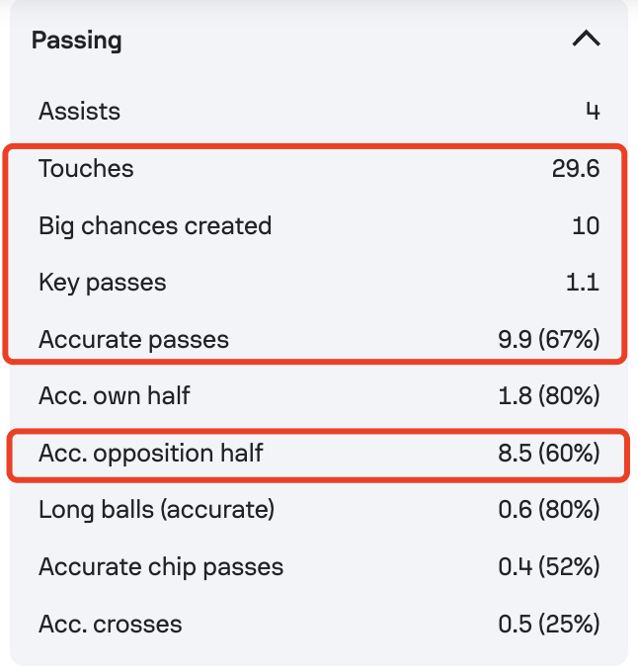Viewport: 638px width, 672px height.
Task: Click Long balls (accurate) label
Action: (157, 510)
